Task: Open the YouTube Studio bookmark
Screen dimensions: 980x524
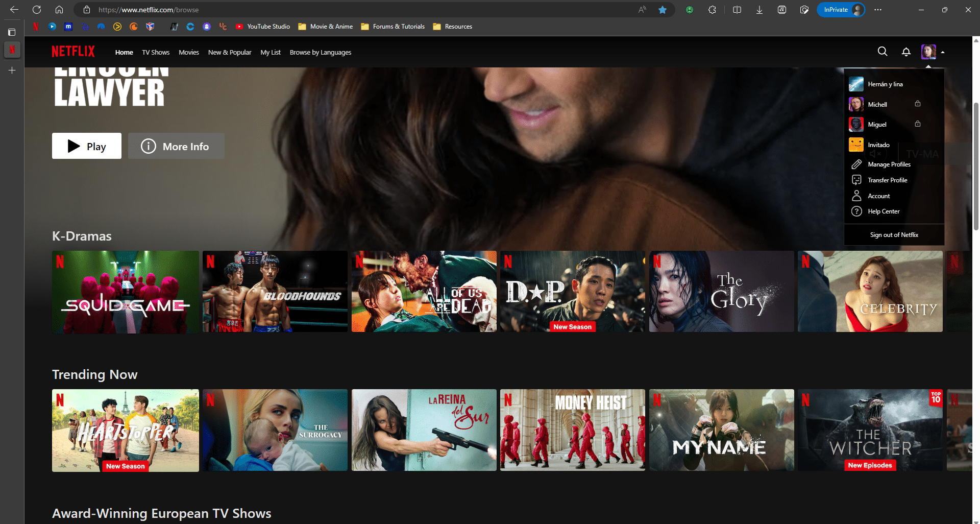Action: tap(263, 27)
